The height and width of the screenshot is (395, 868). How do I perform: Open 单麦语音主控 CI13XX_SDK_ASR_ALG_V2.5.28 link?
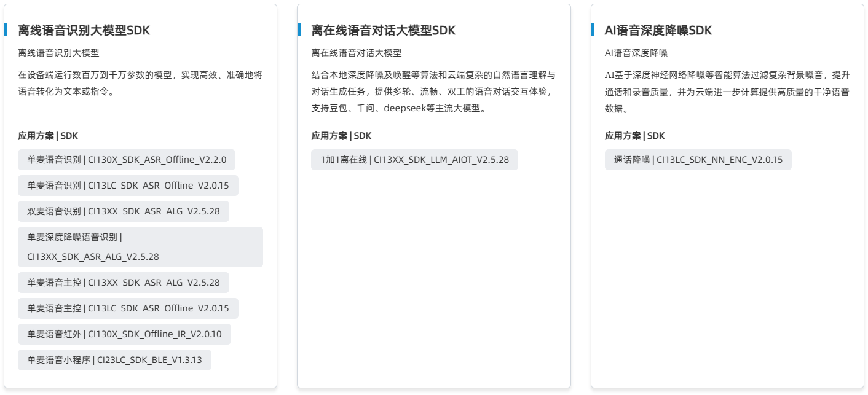tap(123, 283)
